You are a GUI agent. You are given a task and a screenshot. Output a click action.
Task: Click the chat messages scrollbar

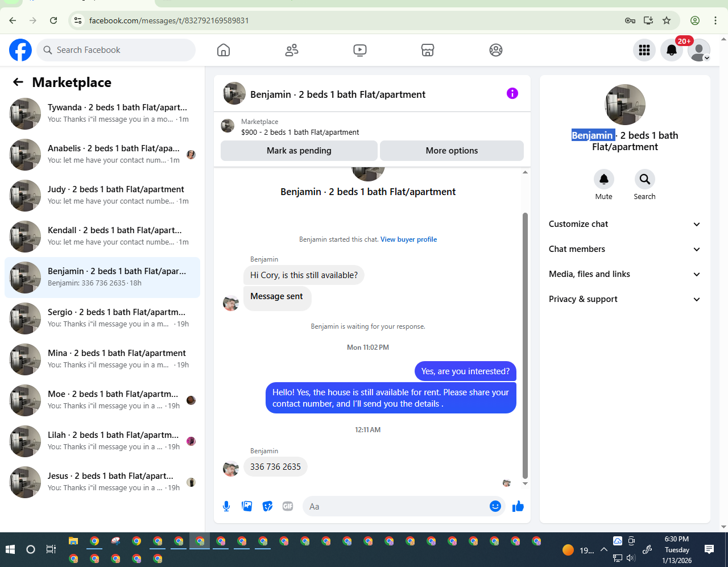click(525, 346)
